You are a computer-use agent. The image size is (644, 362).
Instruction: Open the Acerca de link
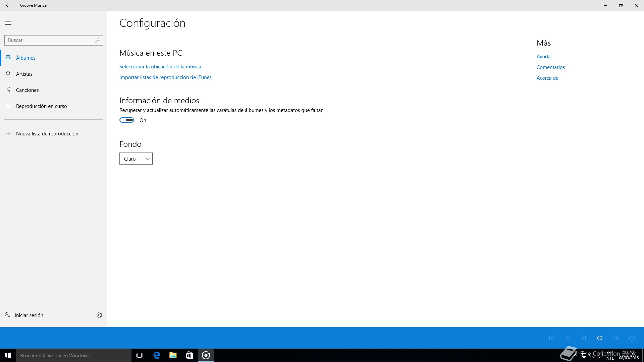547,78
